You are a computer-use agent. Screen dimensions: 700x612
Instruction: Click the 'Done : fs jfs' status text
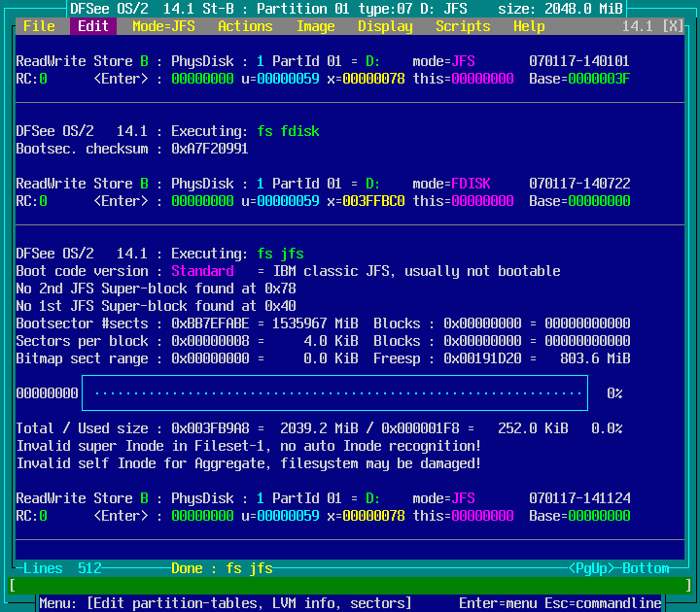(222, 568)
